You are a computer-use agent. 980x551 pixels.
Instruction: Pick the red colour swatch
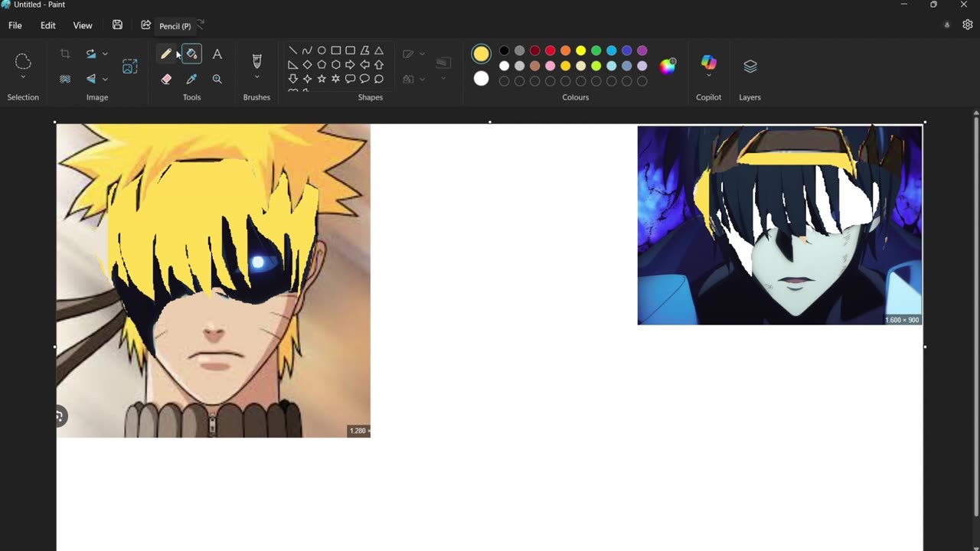(x=550, y=51)
